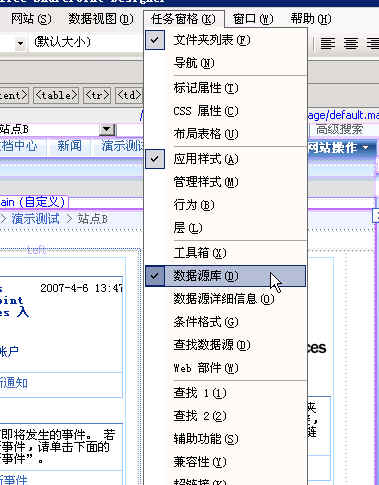
Task: Open the 窗口(W) menu
Action: tap(253, 19)
